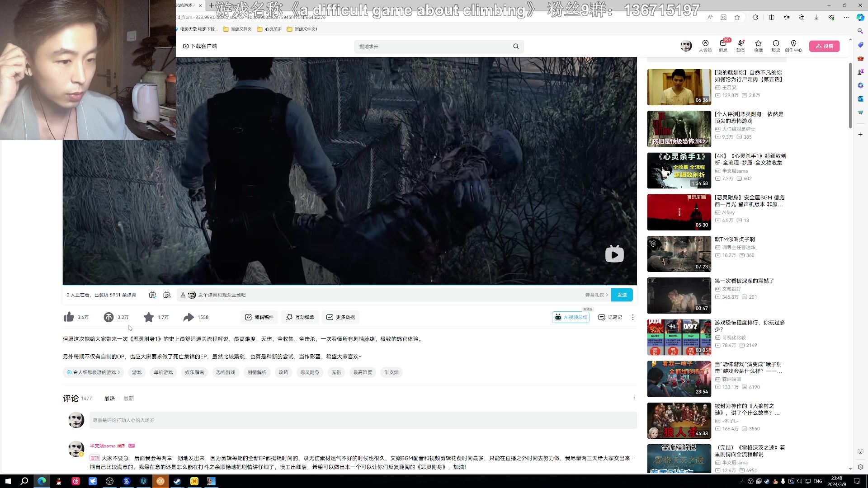Click the Bilibili search input field

[x=433, y=46]
